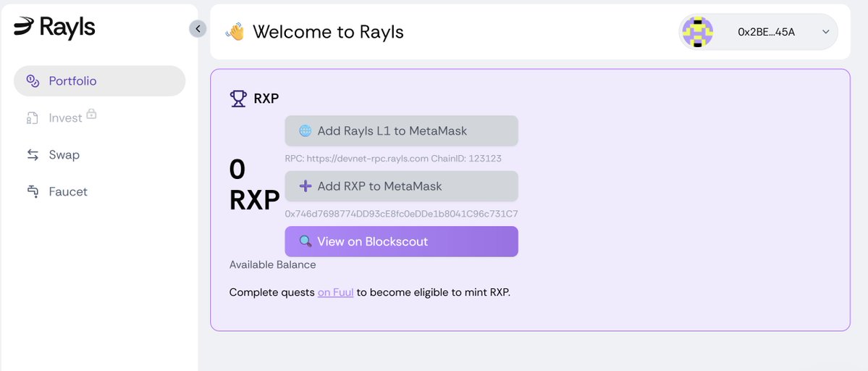Go to the Swap page
The image size is (868, 371).
64,155
